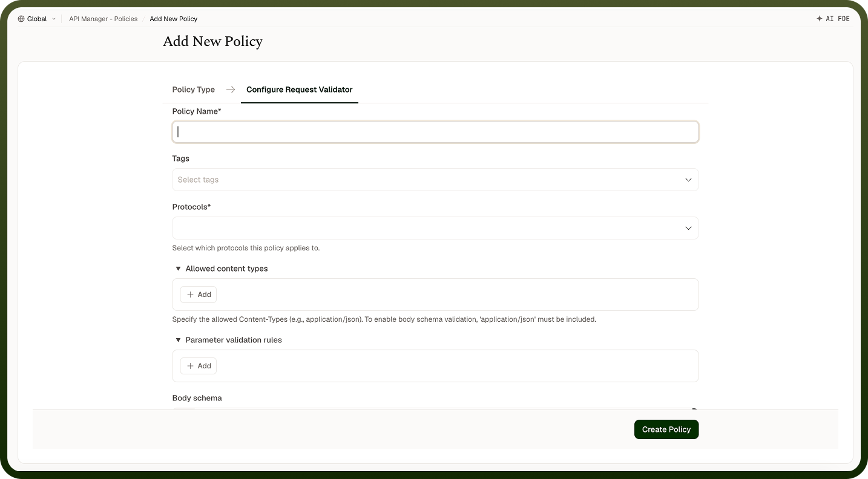The width and height of the screenshot is (868, 479).
Task: Open the Global scope dropdown chevron
Action: [x=54, y=19]
